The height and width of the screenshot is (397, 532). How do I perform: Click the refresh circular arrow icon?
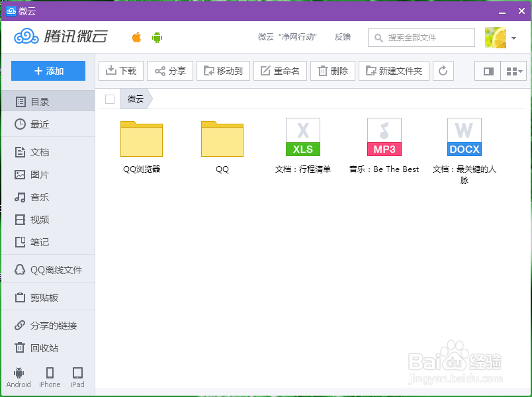click(443, 71)
